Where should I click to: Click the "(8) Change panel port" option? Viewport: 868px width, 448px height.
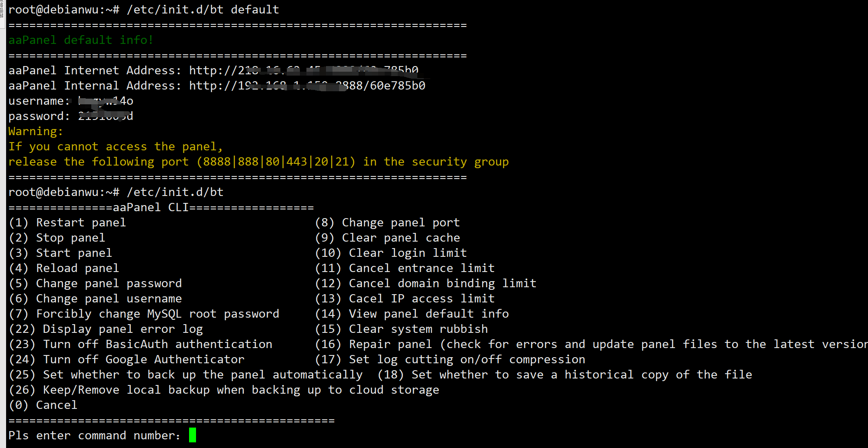point(387,222)
